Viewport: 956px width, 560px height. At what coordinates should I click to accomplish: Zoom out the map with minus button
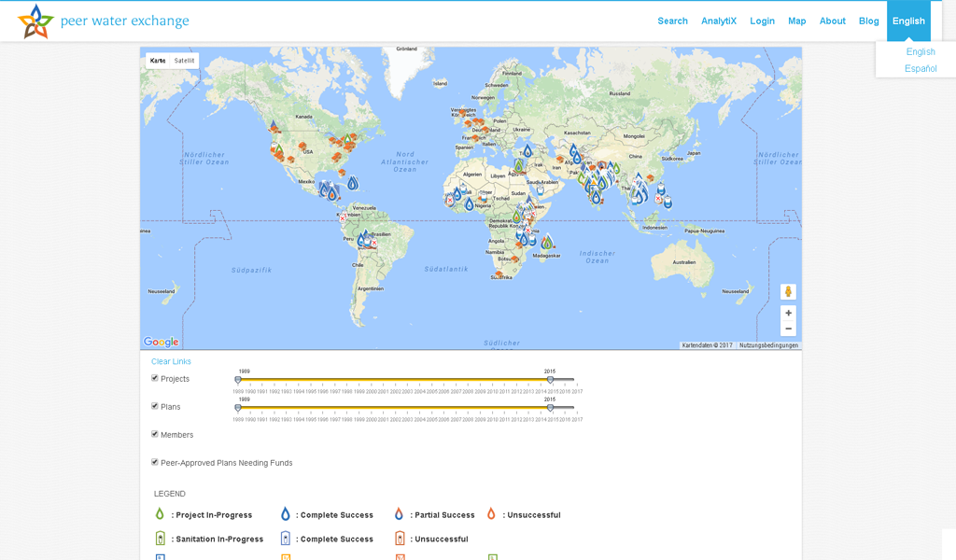[x=788, y=329]
